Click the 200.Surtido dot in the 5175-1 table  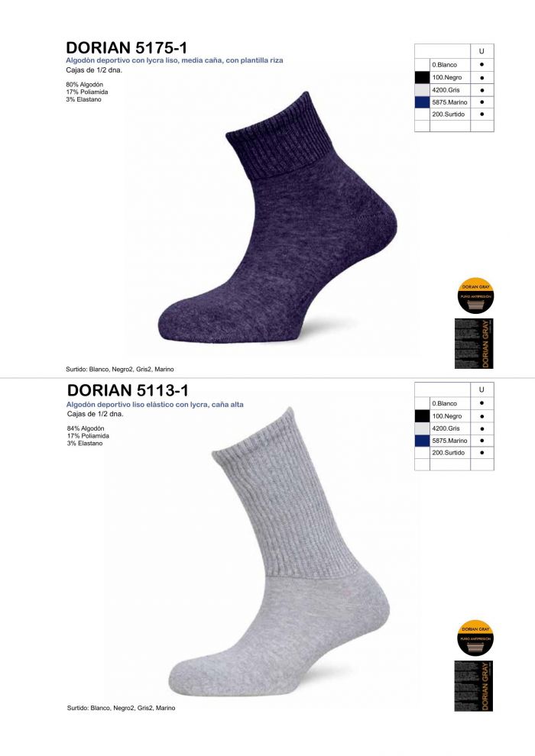(x=482, y=115)
